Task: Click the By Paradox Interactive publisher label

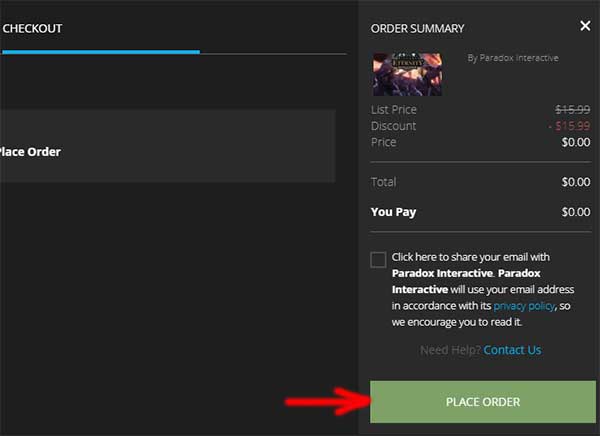Action: [x=513, y=58]
